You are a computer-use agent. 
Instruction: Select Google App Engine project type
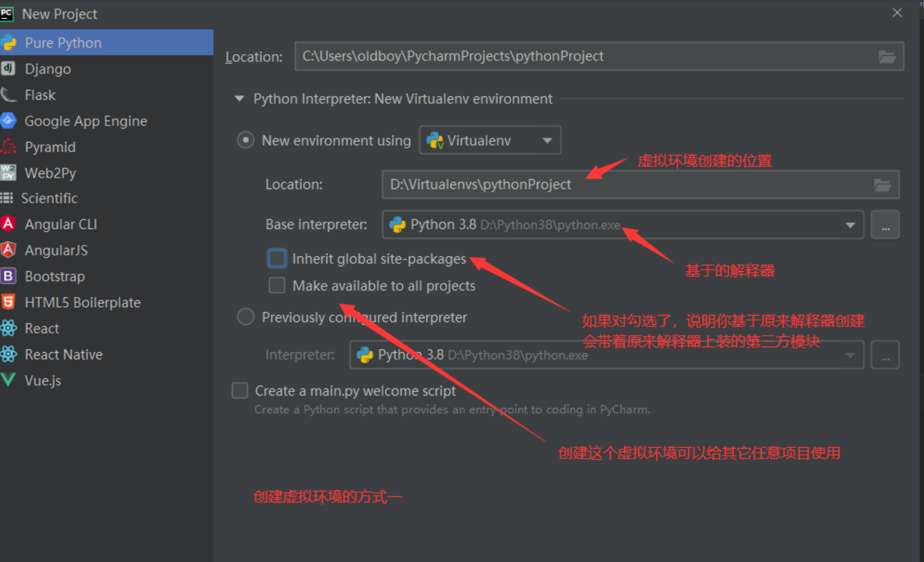coord(107,121)
